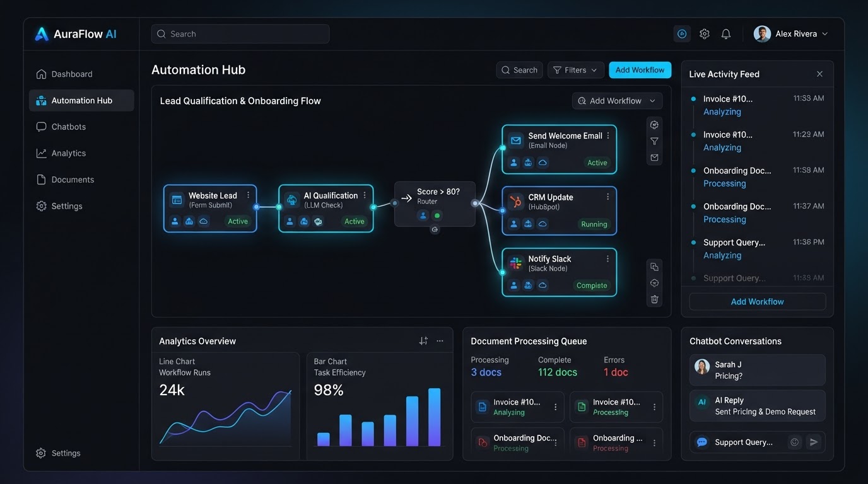Click the Active status on AI Qualification
Image resolution: width=868 pixels, height=484 pixels.
point(355,221)
